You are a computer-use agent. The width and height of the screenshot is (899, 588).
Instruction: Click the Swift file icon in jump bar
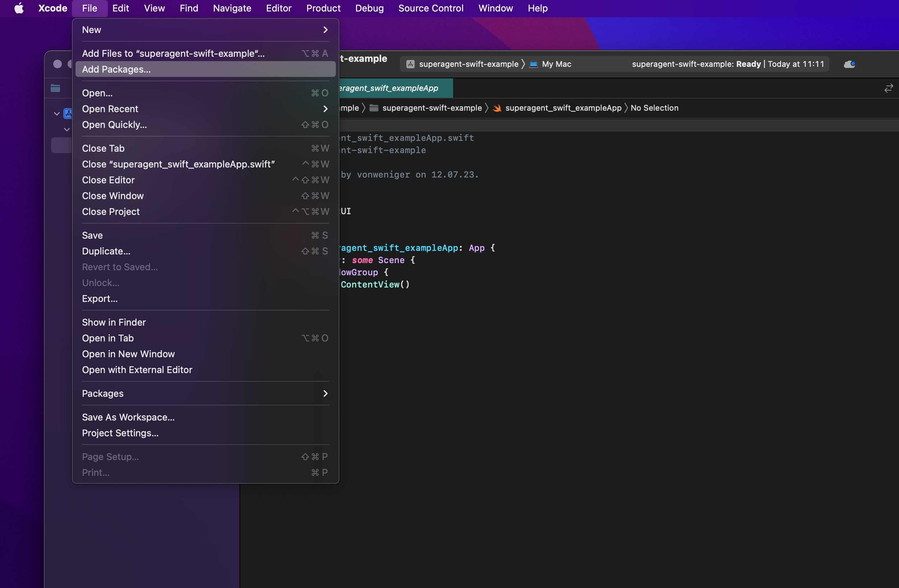coord(497,109)
